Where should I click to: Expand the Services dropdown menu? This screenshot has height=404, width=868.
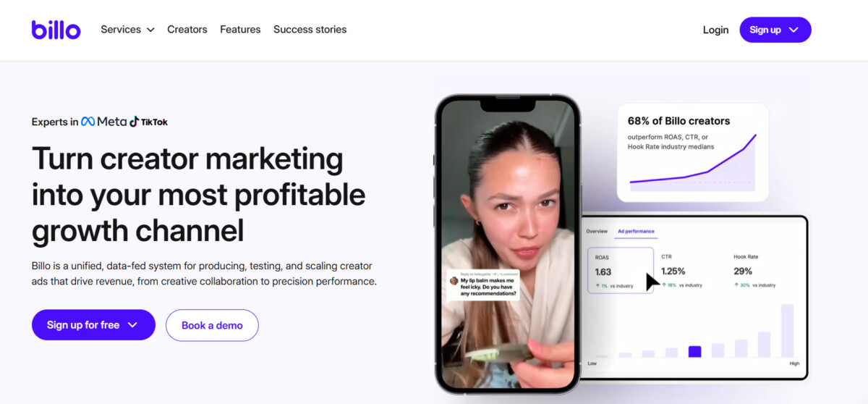click(127, 30)
